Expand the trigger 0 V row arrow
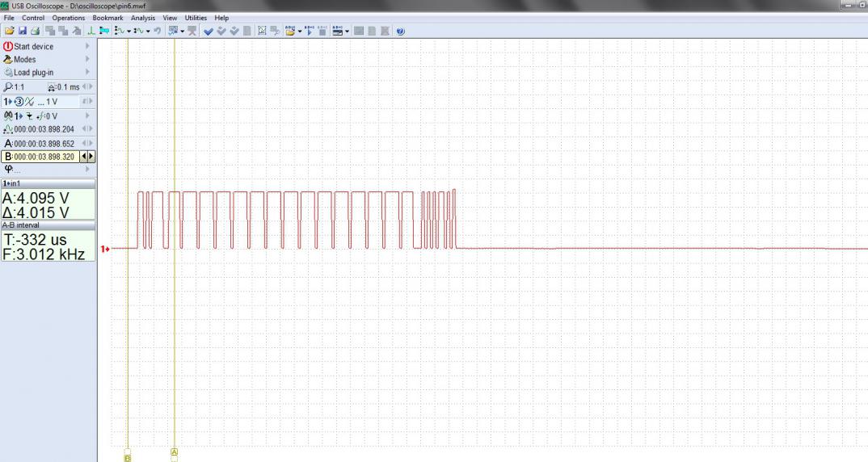The image size is (868, 462). click(87, 115)
